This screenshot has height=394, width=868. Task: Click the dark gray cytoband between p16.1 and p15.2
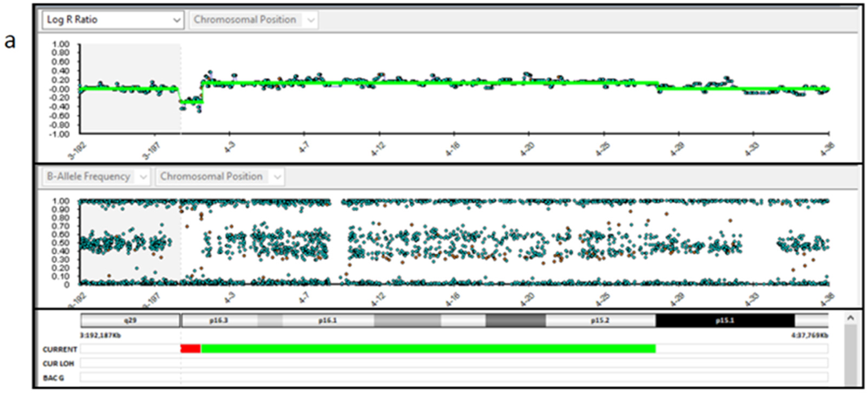pos(516,320)
